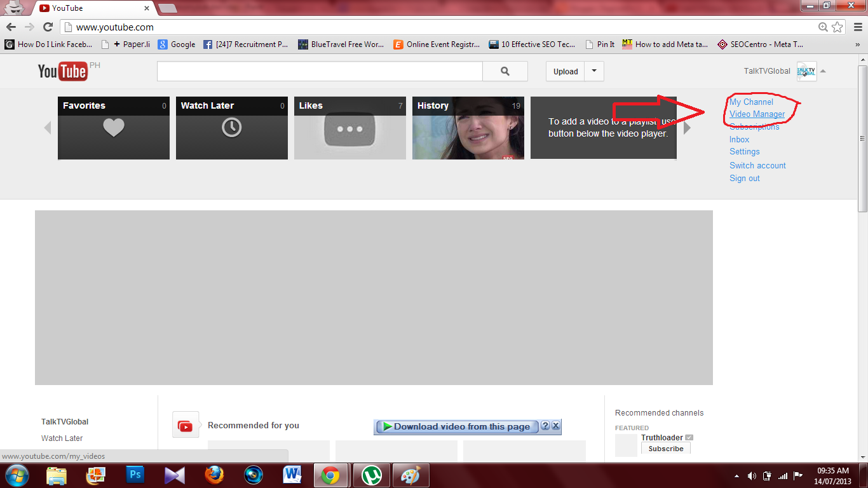868x488 pixels.
Task: Click the page vertical scrollbar
Action: click(863, 138)
